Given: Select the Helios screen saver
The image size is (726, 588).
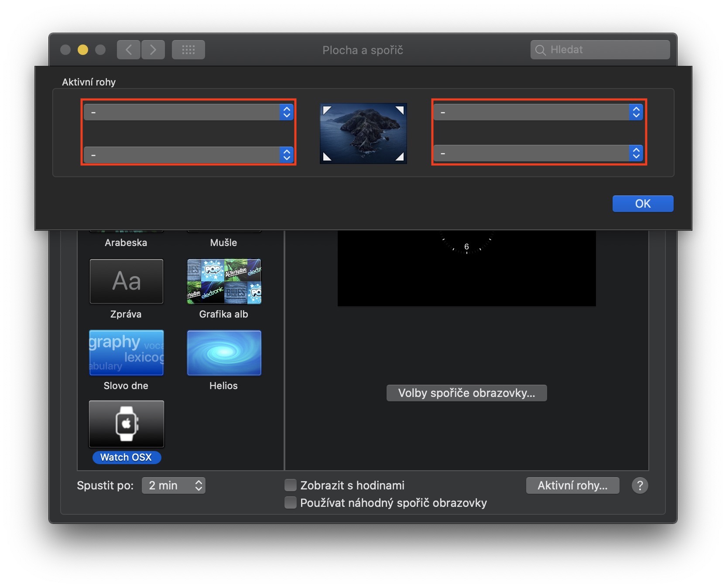Looking at the screenshot, I should 224,353.
